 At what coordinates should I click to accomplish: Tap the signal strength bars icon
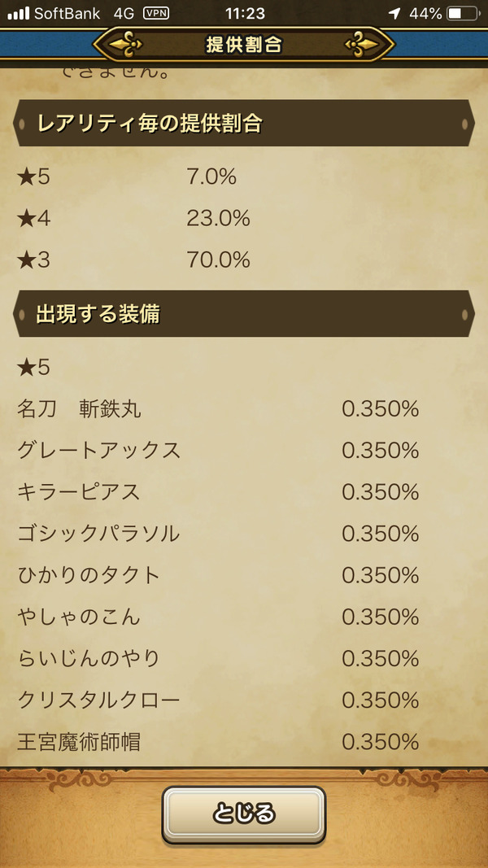coord(18,14)
